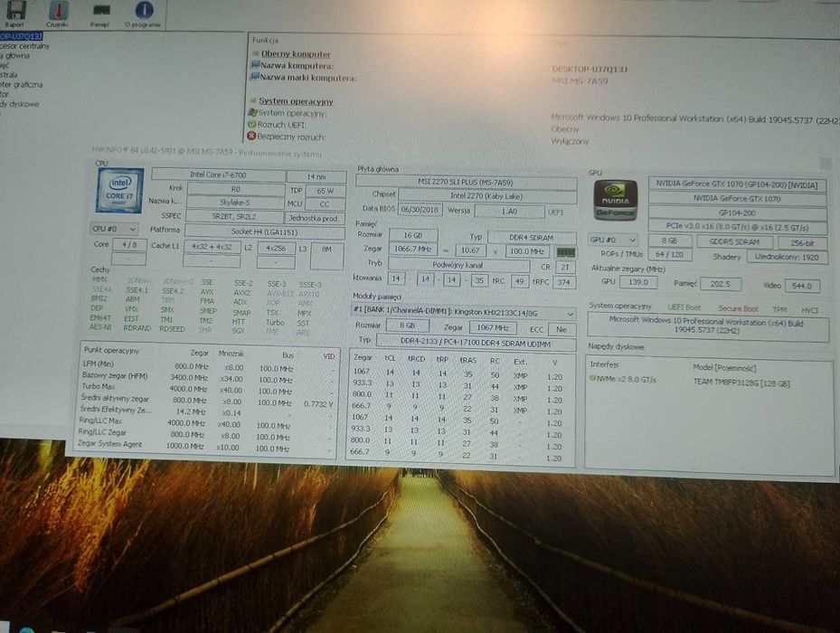Click the Secure Boot status indicator
The width and height of the screenshot is (840, 633).
738,308
